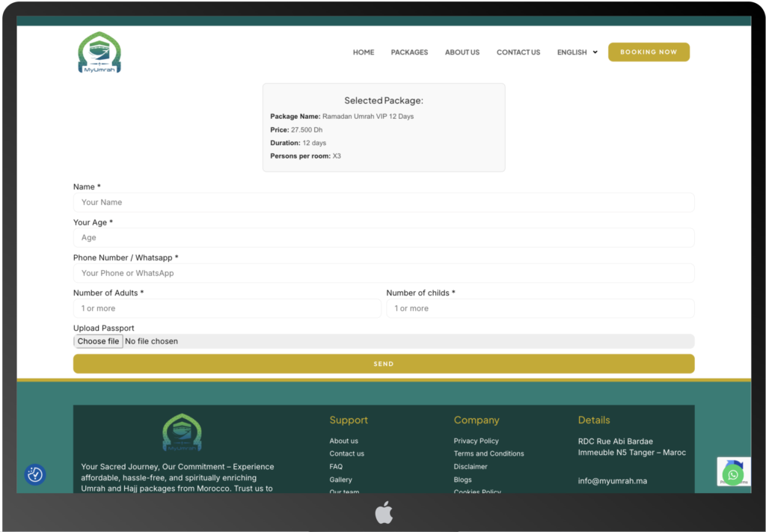
Task: Expand the English language dropdown
Action: [577, 52]
